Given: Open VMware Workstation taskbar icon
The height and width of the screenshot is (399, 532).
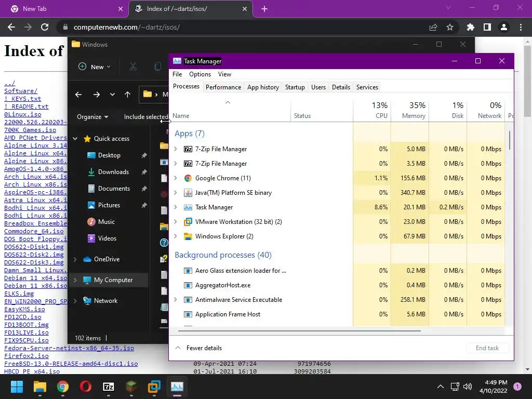Looking at the screenshot, I should click(154, 387).
